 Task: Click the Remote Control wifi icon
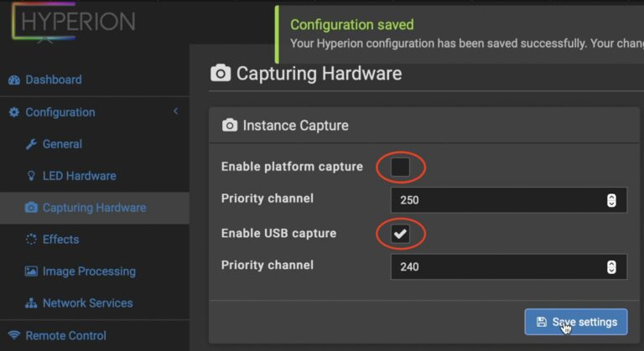tap(13, 336)
